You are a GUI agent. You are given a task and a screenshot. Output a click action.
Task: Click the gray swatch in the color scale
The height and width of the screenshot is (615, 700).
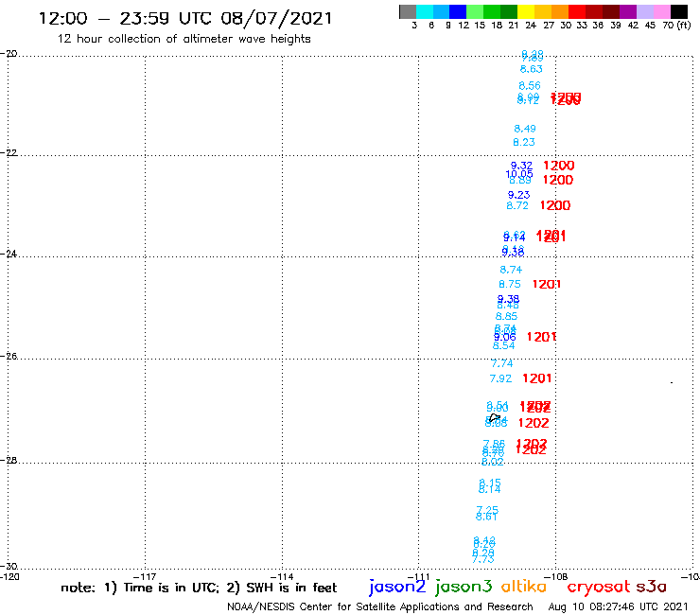coord(408,11)
